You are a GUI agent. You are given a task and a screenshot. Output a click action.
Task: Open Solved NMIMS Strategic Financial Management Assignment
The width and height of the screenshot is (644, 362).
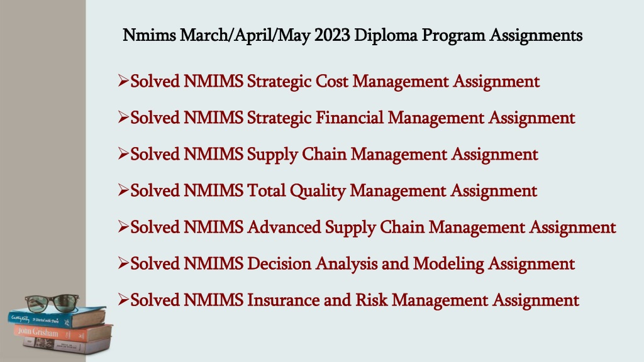[x=352, y=118]
